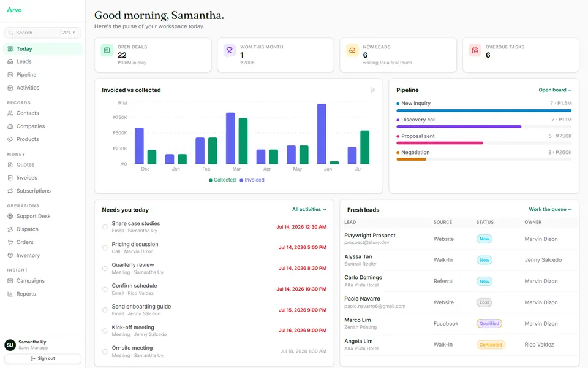588x368 pixels.
Task: Click the Open Deals count 22
Action: tap(123, 55)
